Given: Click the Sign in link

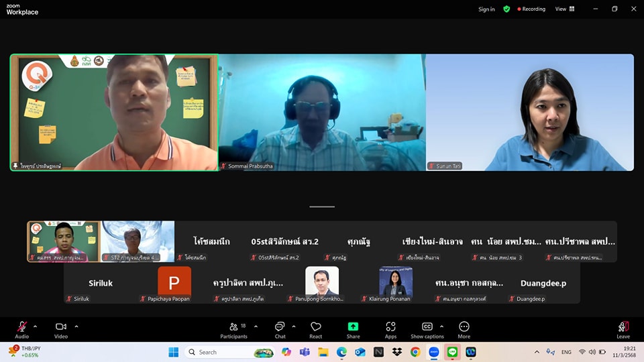Looking at the screenshot, I should pyautogui.click(x=486, y=9).
